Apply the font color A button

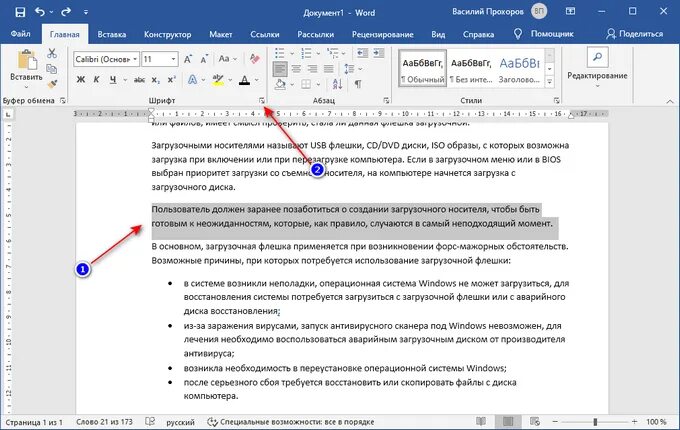click(245, 80)
